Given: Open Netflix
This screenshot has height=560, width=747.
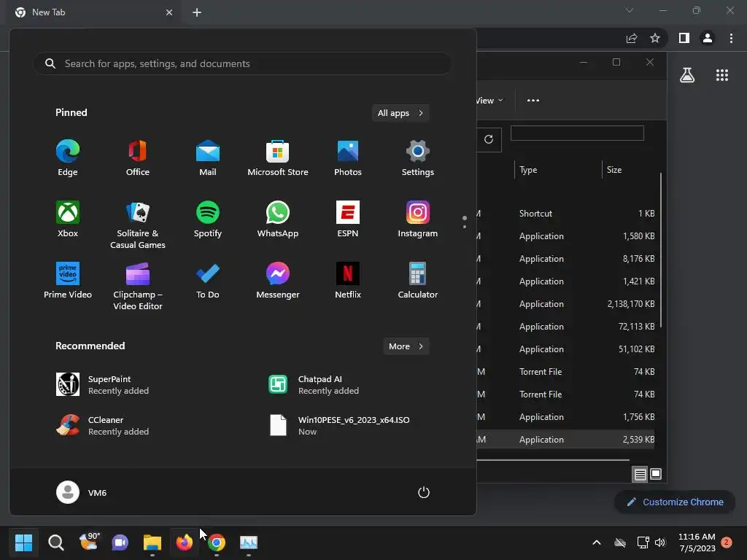Looking at the screenshot, I should (x=348, y=281).
